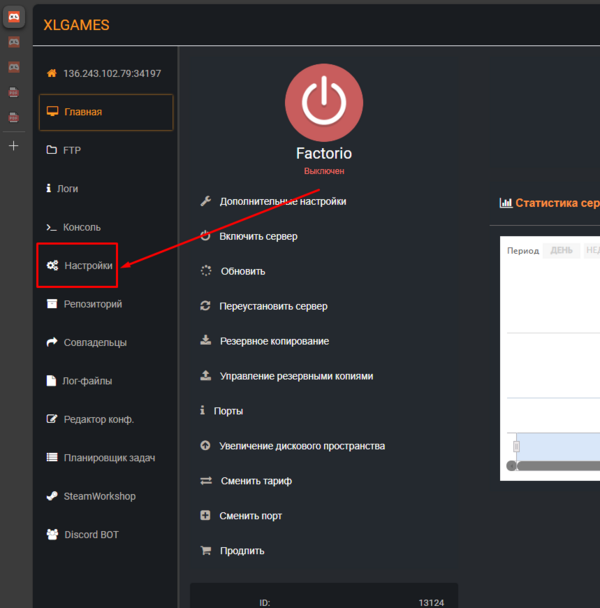Open the SteamWorkshop Steam icon
The width and height of the screenshot is (600, 608).
(x=52, y=496)
